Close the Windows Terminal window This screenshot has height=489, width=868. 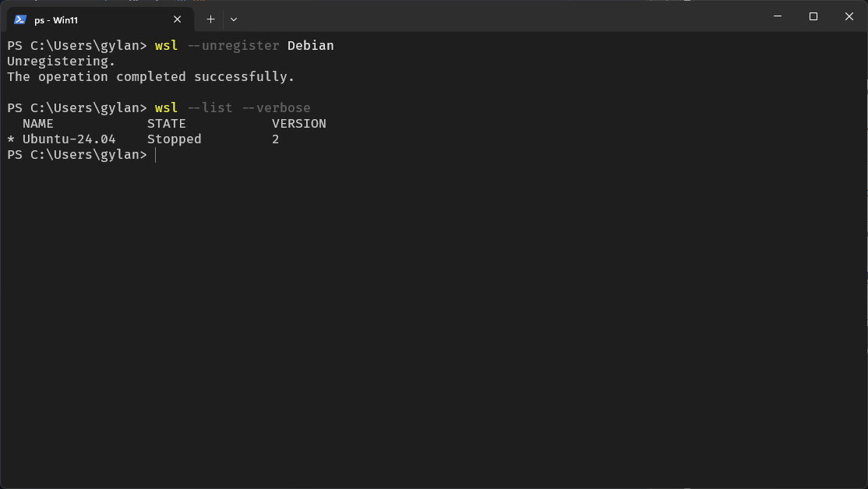pyautogui.click(x=849, y=16)
